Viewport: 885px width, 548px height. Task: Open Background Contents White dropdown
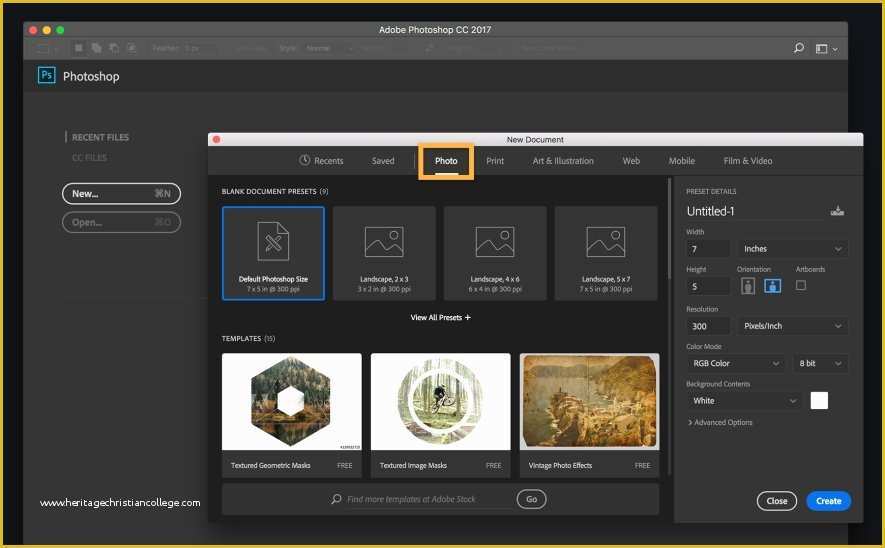pyautogui.click(x=743, y=401)
